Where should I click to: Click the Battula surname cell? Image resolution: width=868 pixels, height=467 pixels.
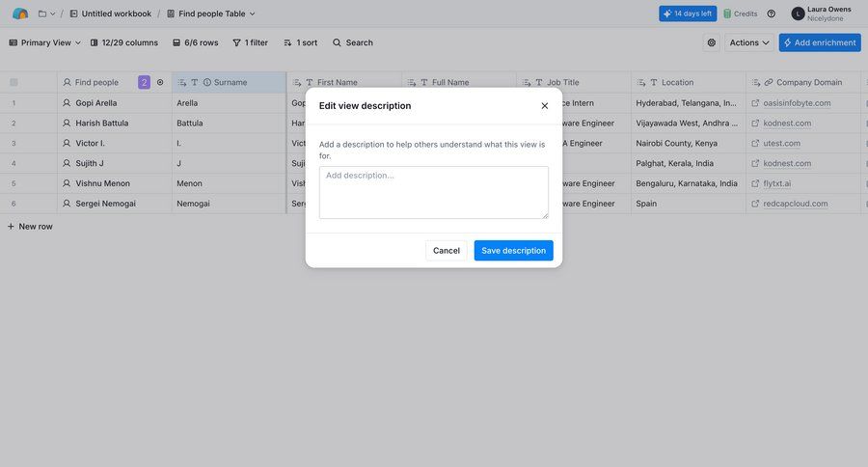pos(230,123)
